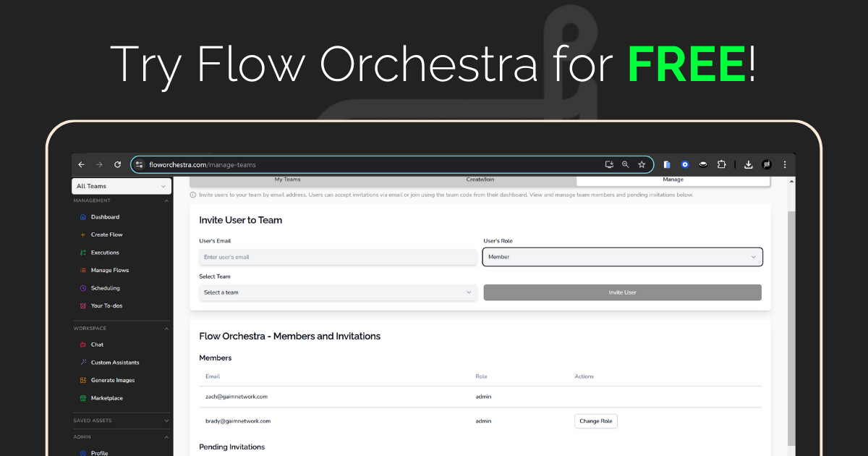Click the info icon beside invite instructions
This screenshot has width=868, height=456.
[193, 195]
